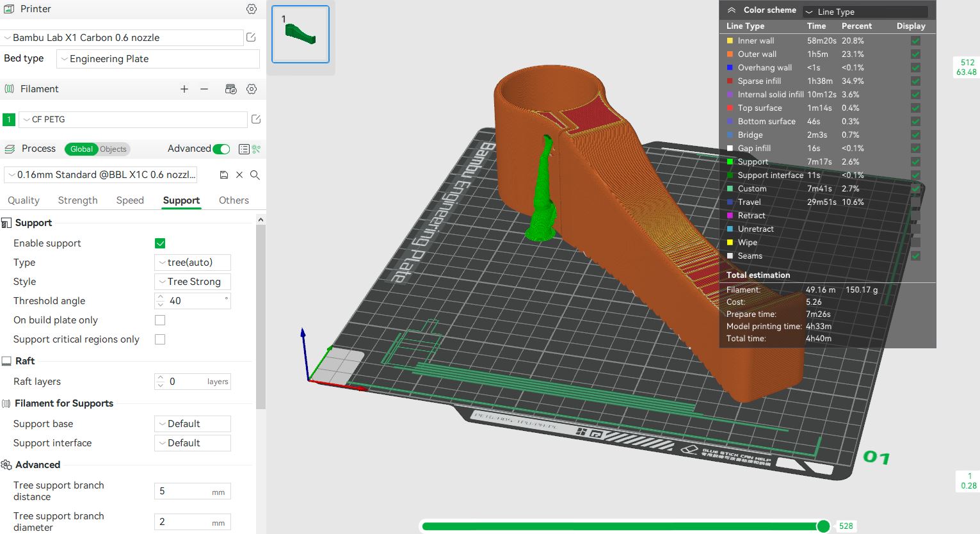
Task: Click the bottom layer slider handle at 1
Action: [x=968, y=481]
